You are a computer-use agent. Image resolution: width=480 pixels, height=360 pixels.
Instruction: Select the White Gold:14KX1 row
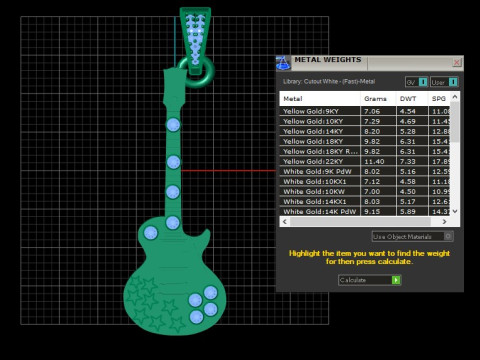(365, 201)
